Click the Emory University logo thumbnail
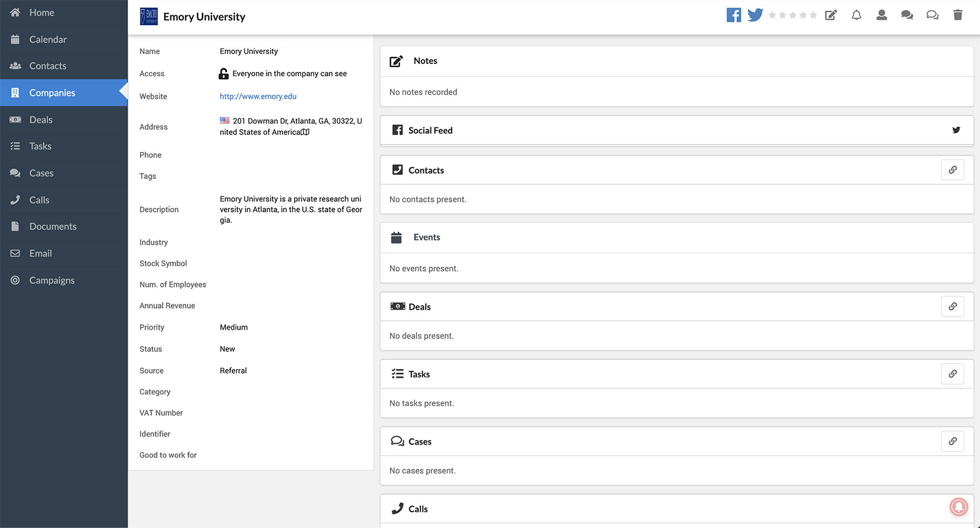 pyautogui.click(x=149, y=16)
